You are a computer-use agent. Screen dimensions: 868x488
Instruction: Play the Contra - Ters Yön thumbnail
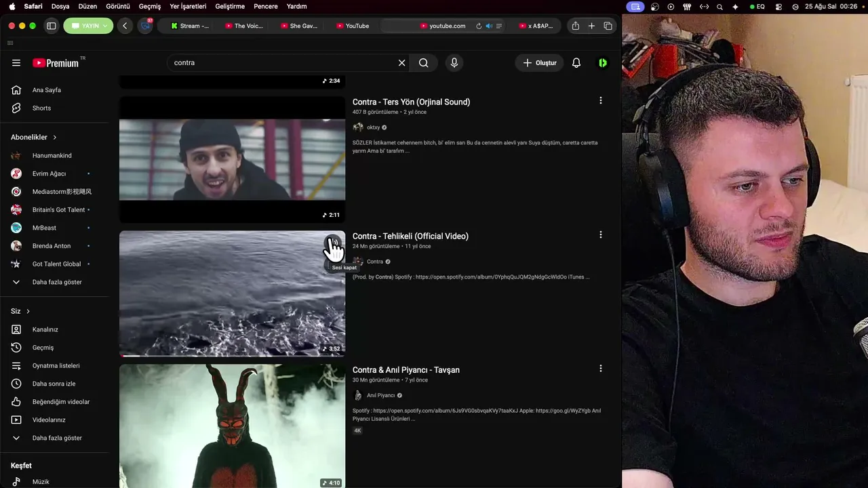click(x=232, y=159)
